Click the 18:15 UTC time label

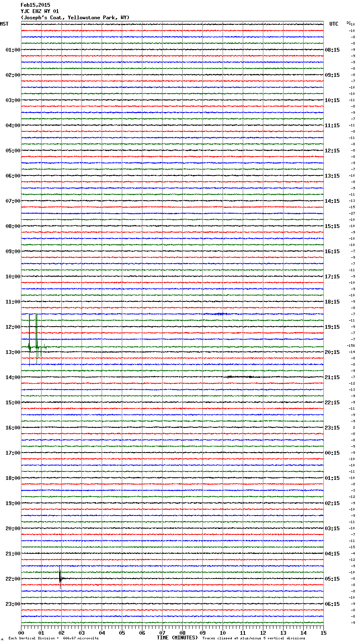(332, 302)
